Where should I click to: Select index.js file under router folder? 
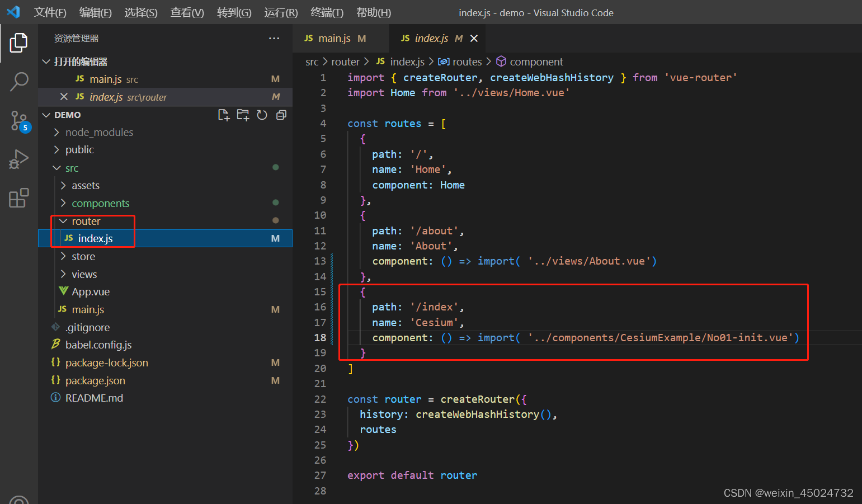pos(165,238)
